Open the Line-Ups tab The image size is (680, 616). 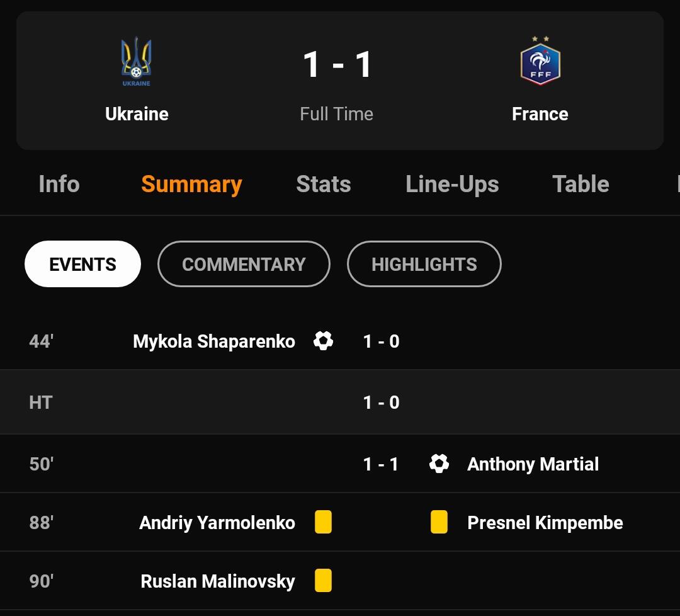tap(452, 184)
